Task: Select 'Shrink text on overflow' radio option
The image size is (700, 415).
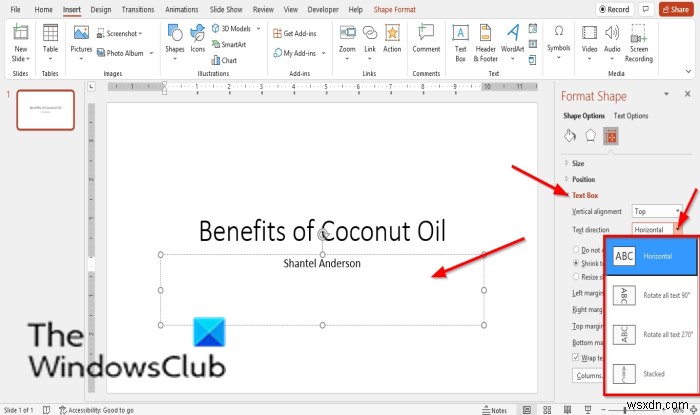Action: 576,263
